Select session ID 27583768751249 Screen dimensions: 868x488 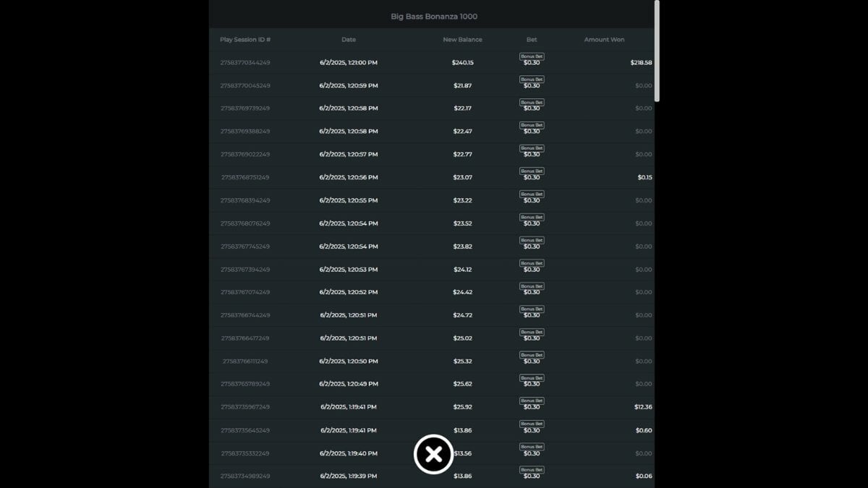click(x=245, y=178)
